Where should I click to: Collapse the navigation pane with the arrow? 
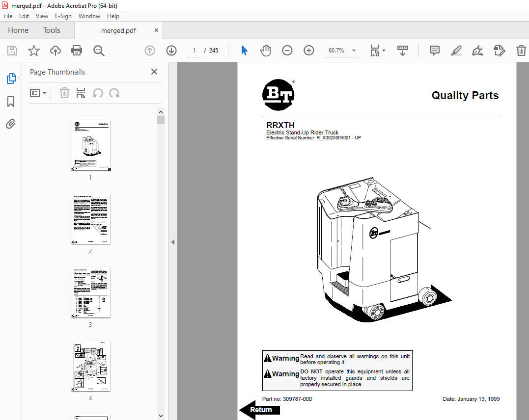point(173,242)
